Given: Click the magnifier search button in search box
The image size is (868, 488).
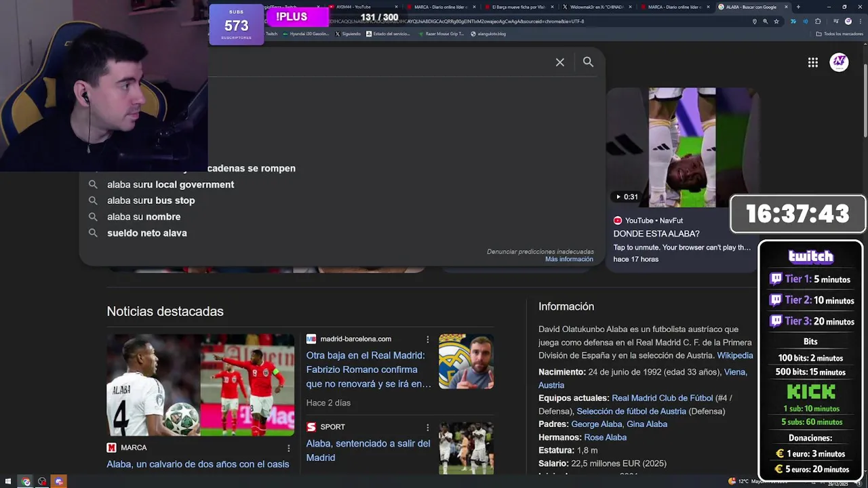Looking at the screenshot, I should [x=588, y=62].
